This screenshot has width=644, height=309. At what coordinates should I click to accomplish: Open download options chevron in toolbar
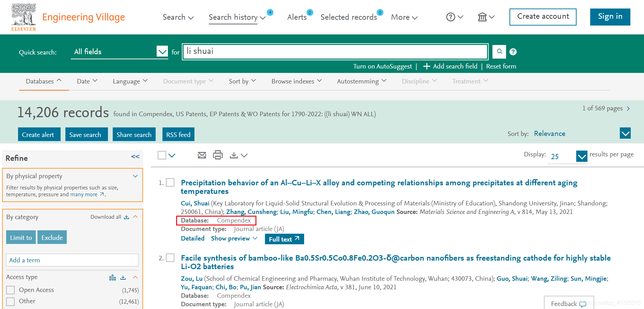[x=244, y=156]
